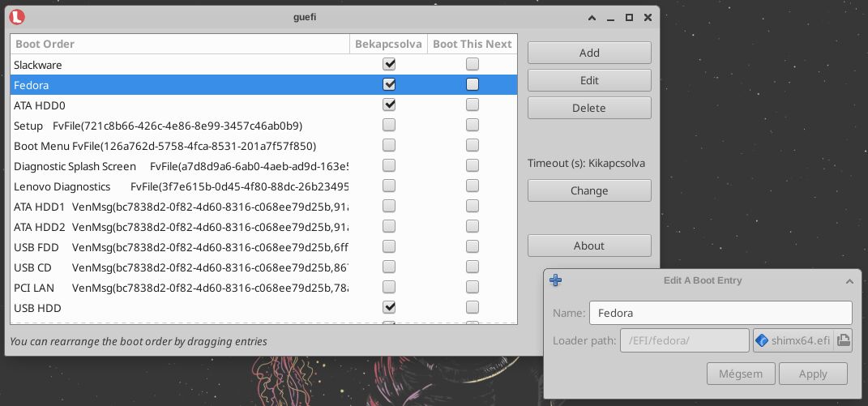Close the guefi window
868x406 pixels.
tap(648, 18)
